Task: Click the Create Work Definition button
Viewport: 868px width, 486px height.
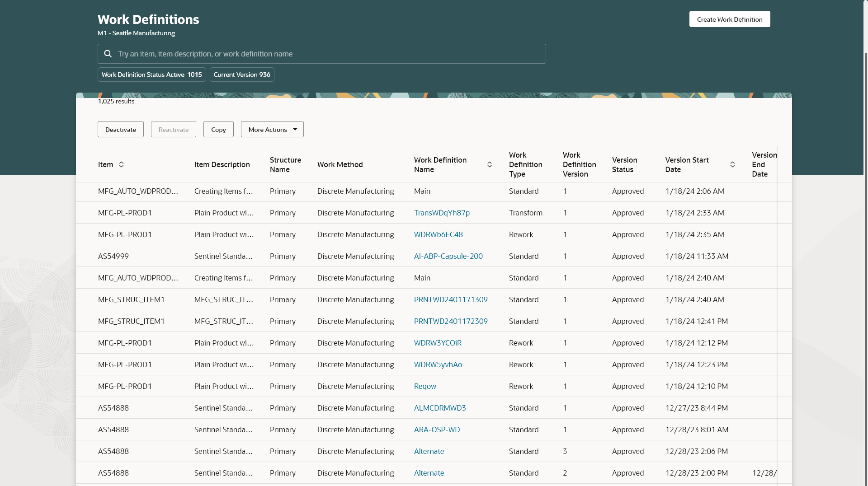Action: 729,19
